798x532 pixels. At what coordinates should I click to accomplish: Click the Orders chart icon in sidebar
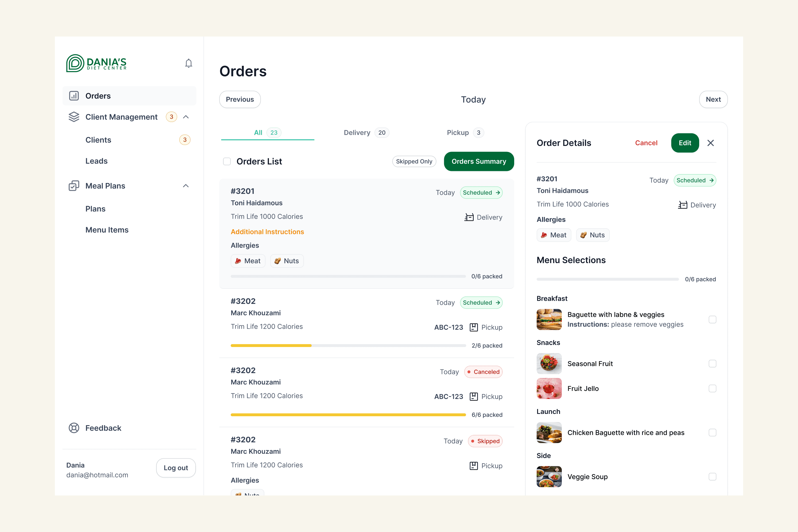[x=74, y=96]
